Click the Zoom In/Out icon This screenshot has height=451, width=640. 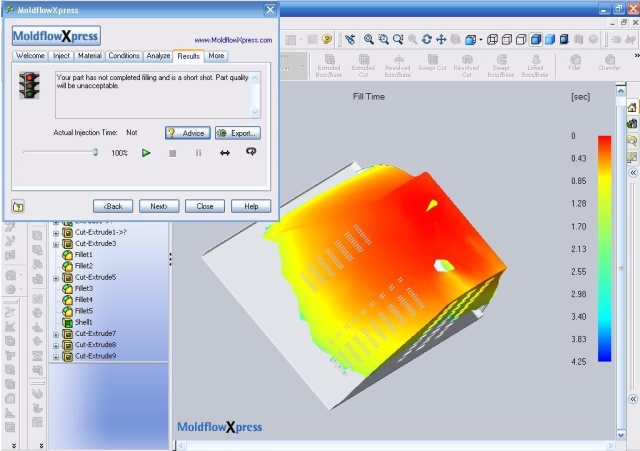click(x=398, y=39)
